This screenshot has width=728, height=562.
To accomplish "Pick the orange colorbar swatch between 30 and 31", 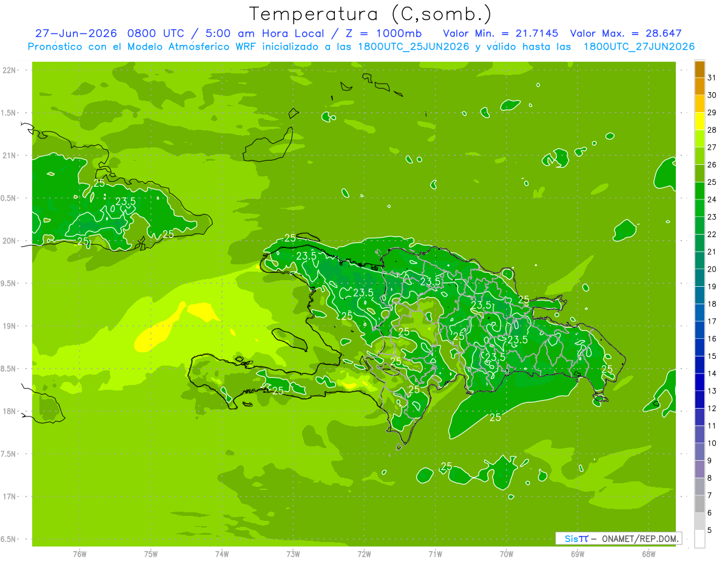I will click(x=700, y=86).
